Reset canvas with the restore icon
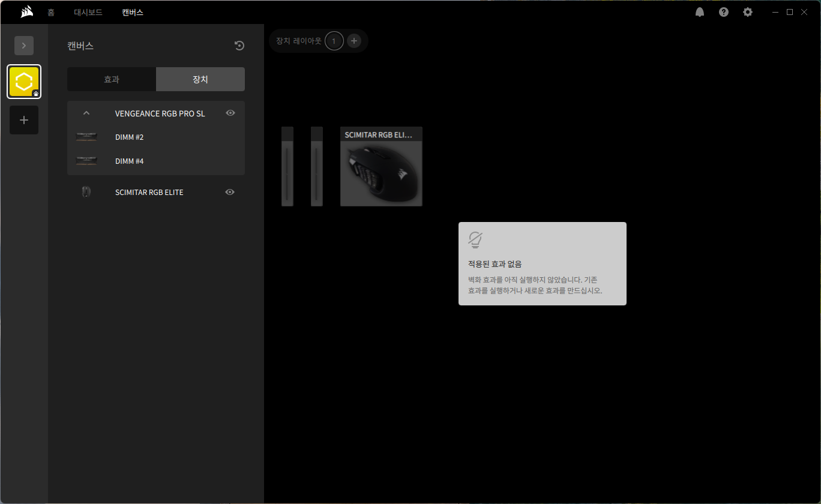The image size is (821, 504). 239,46
